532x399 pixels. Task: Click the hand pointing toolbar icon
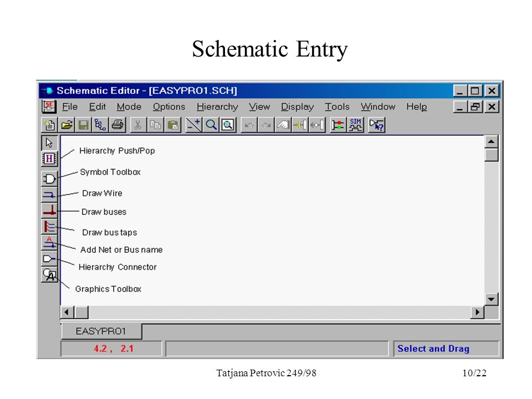(x=283, y=125)
